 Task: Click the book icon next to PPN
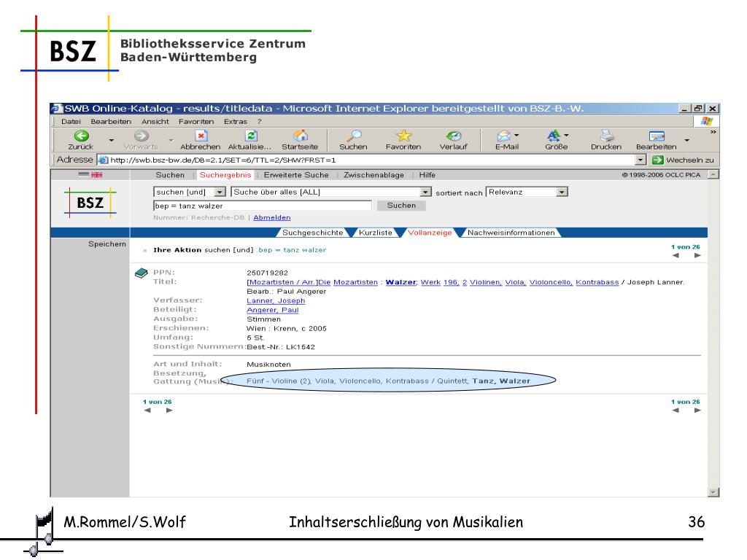[x=142, y=273]
